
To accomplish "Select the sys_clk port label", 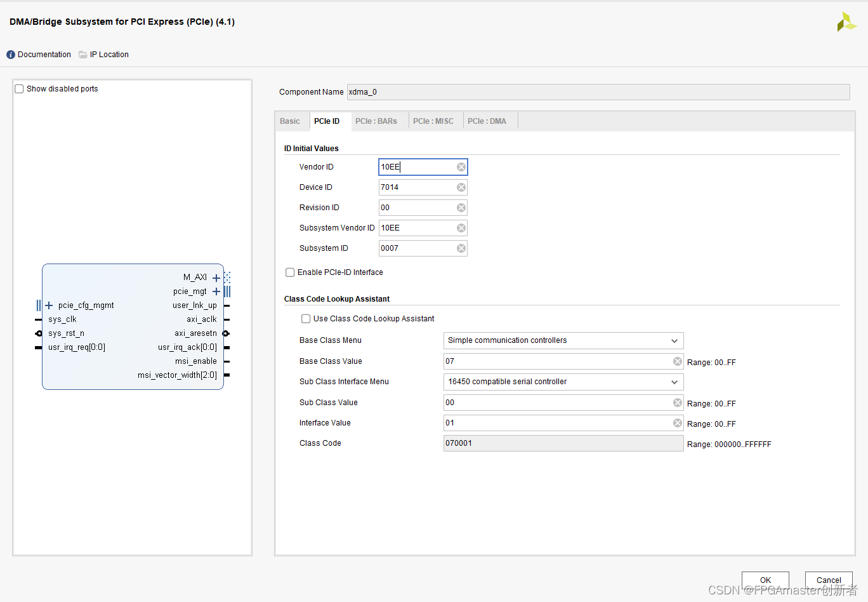I will (x=62, y=319).
